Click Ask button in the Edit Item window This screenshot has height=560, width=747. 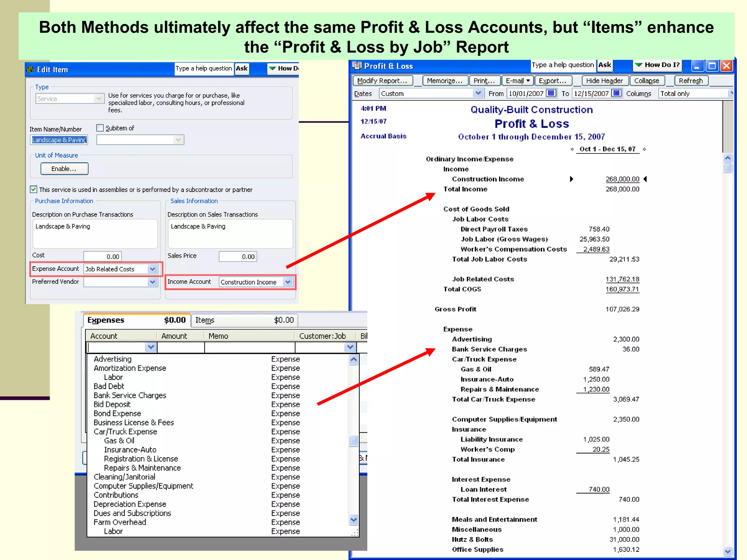click(x=241, y=68)
